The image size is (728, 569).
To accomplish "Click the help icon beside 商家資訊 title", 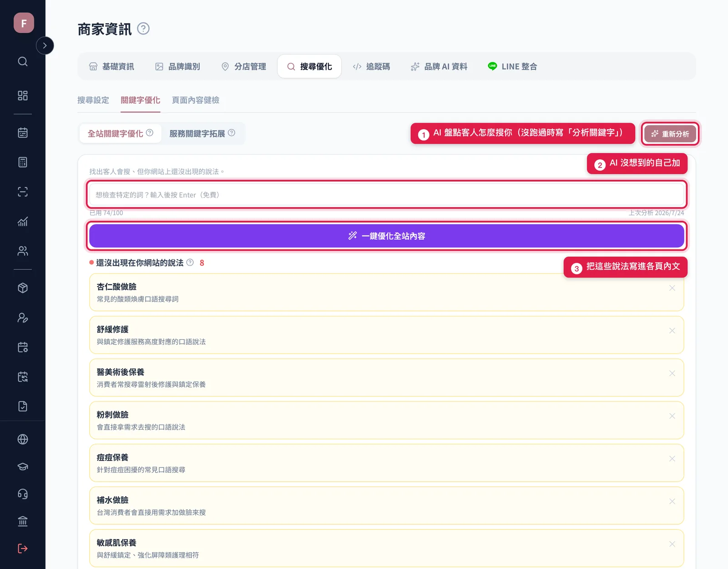I will (x=143, y=29).
